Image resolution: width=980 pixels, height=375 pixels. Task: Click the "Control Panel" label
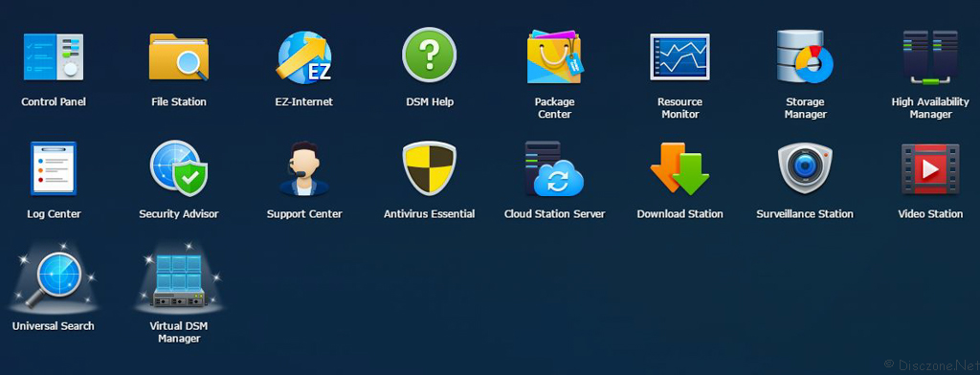54,101
